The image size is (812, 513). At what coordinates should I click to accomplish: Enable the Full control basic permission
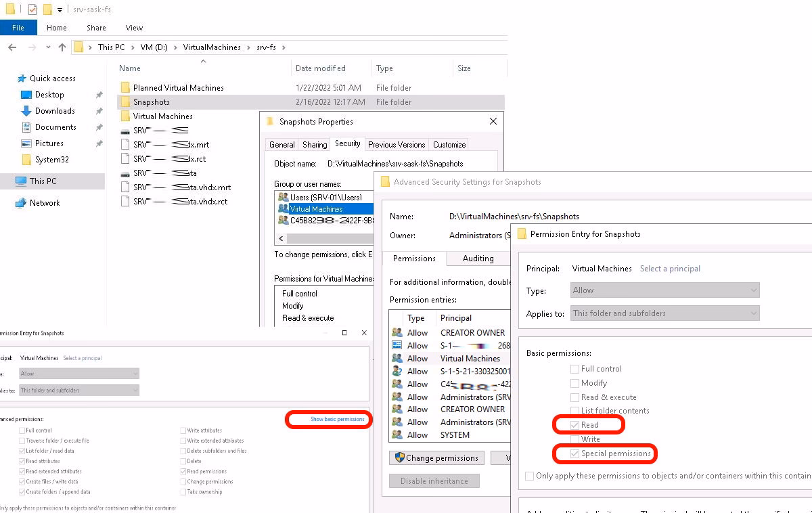(576, 369)
